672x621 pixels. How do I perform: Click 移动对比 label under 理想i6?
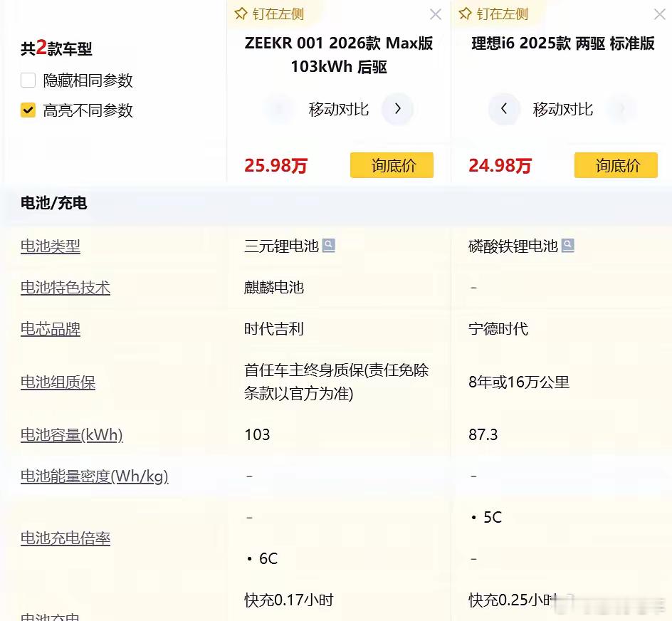tap(562, 110)
